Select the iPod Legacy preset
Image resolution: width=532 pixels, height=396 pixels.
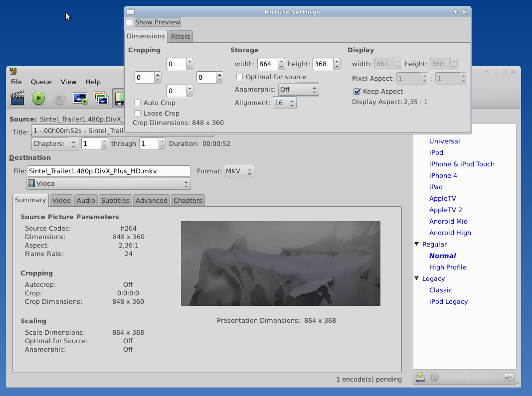point(448,301)
